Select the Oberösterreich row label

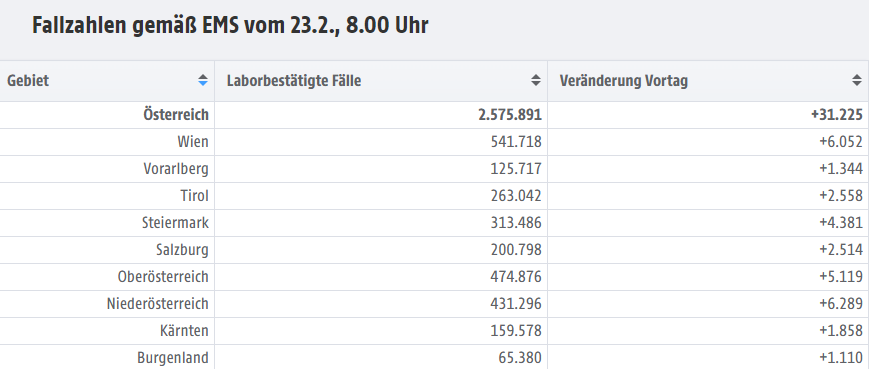163,276
